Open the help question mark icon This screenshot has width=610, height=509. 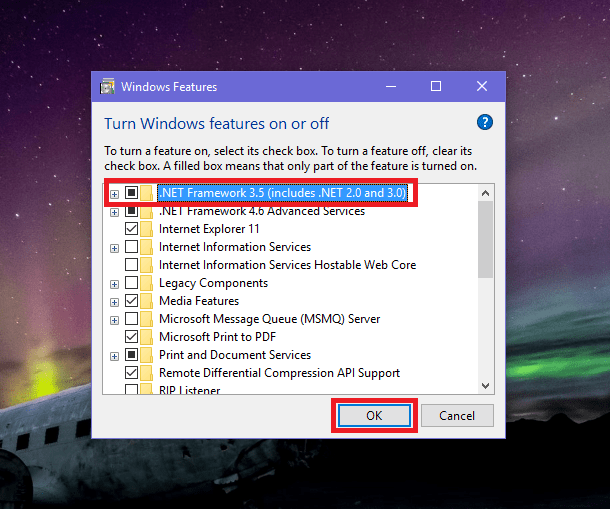click(485, 122)
